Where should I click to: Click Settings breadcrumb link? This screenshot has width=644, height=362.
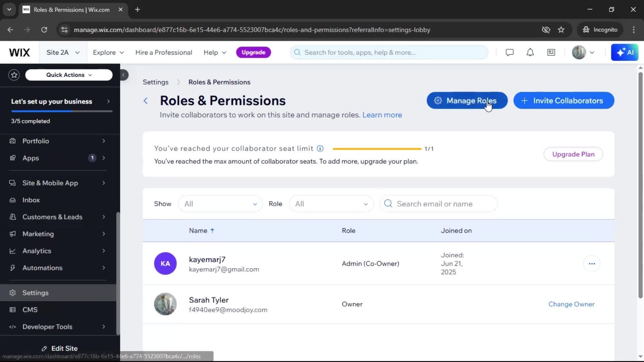click(x=156, y=82)
